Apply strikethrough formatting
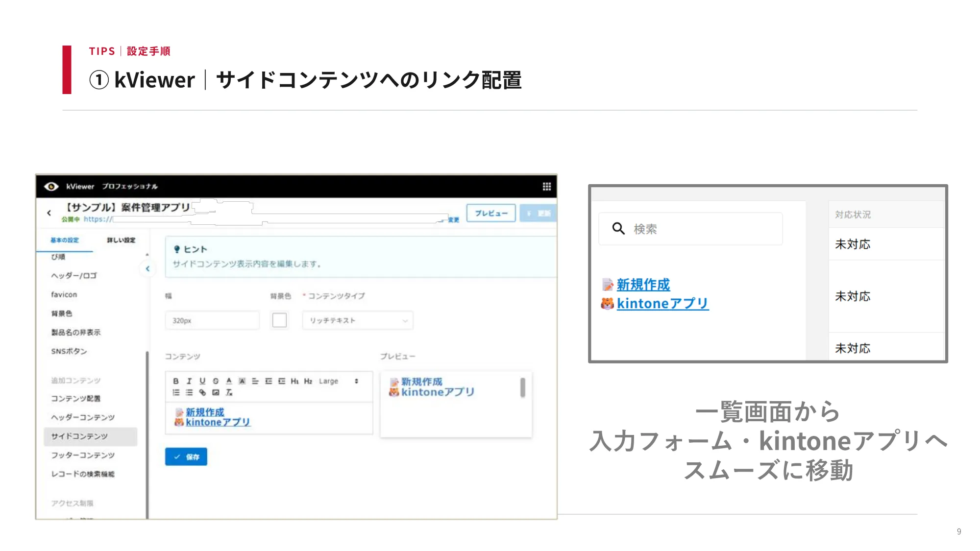Screen dimensions: 980x551 pos(216,381)
